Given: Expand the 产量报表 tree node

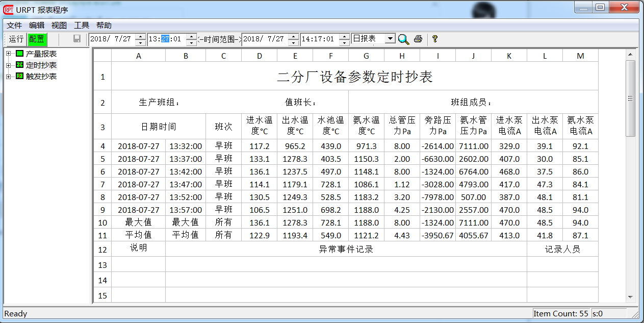Looking at the screenshot, I should pyautogui.click(x=8, y=54).
